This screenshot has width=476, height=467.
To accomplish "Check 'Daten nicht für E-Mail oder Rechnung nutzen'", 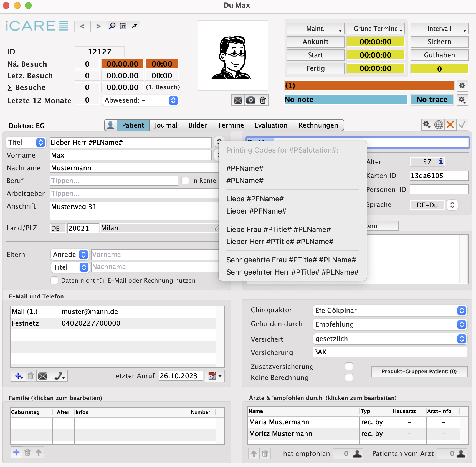I will tap(55, 280).
